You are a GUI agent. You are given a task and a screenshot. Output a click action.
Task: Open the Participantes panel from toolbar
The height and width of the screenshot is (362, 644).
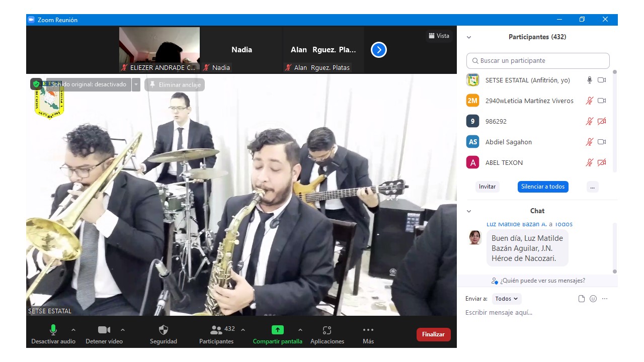pos(216,330)
